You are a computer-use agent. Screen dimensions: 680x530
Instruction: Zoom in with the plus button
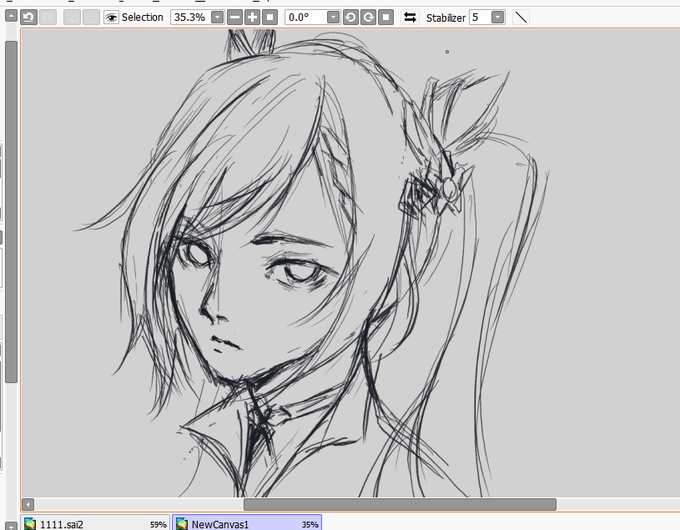(252, 17)
